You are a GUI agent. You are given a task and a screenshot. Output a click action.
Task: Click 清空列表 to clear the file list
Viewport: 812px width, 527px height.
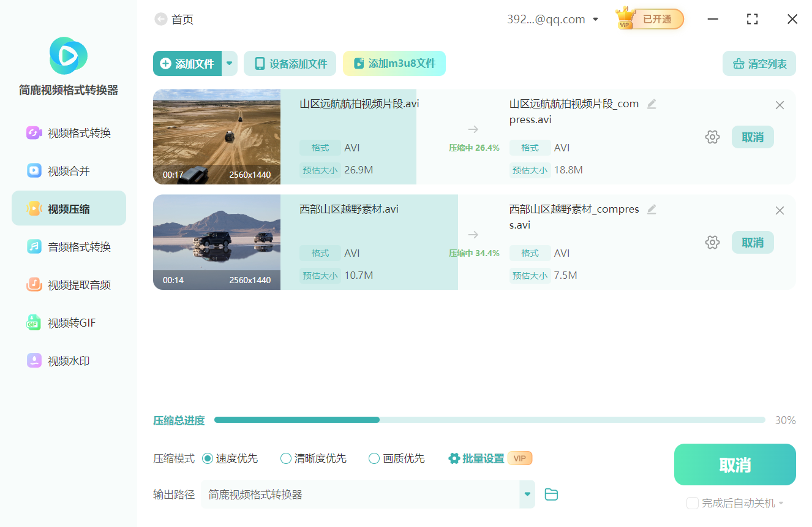tap(759, 63)
